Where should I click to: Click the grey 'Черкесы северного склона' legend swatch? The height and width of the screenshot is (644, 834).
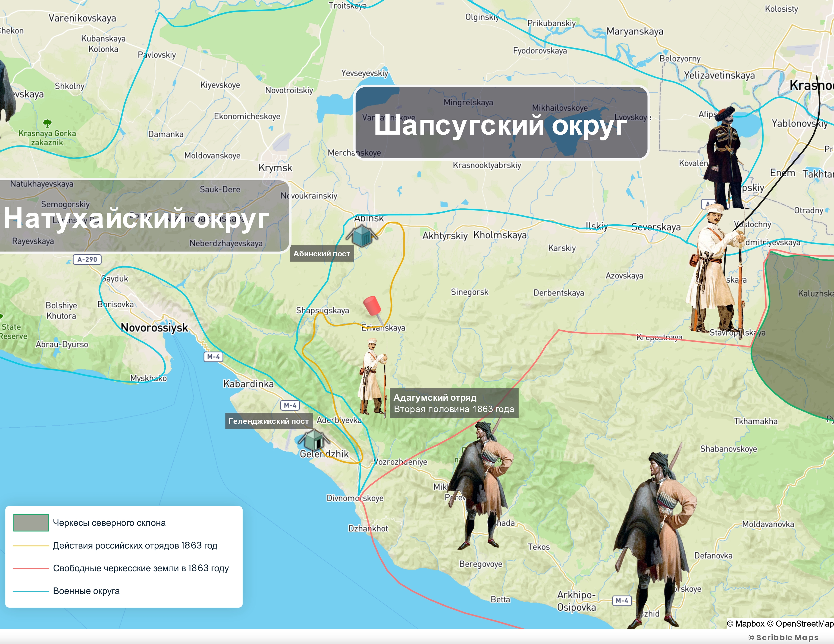pyautogui.click(x=31, y=523)
